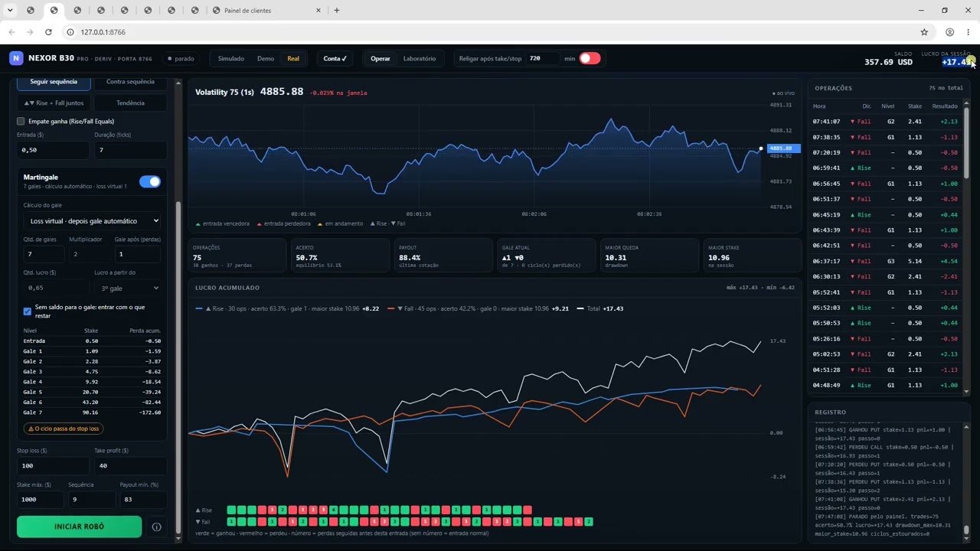Open the browser profile icon

click(949, 32)
